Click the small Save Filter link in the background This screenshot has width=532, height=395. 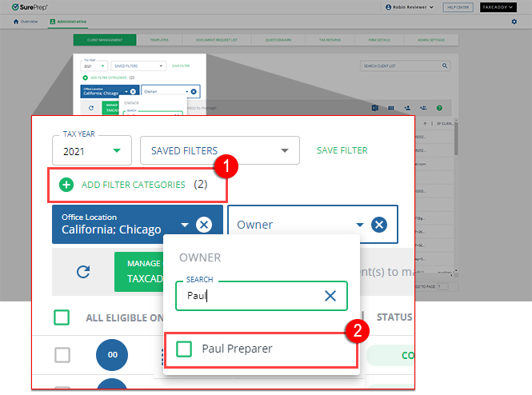coord(181,66)
